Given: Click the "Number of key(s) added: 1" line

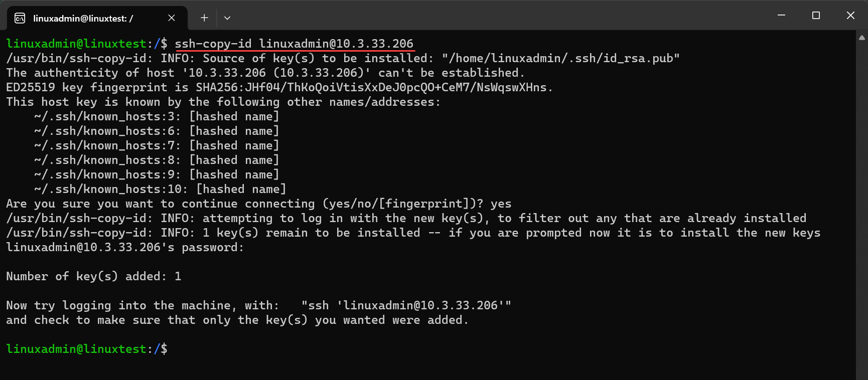Looking at the screenshot, I should click(x=94, y=276).
